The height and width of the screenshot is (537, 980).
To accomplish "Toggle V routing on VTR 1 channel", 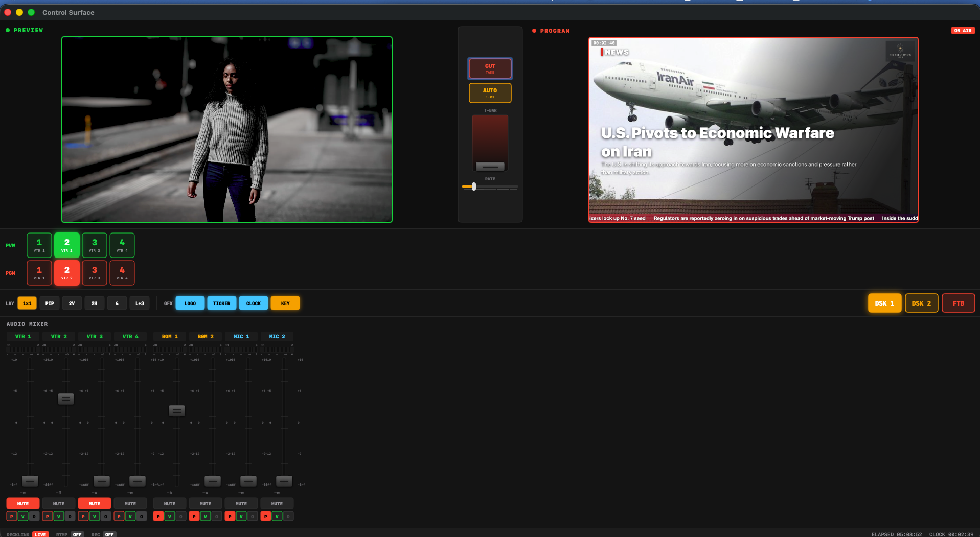I will coord(23,516).
